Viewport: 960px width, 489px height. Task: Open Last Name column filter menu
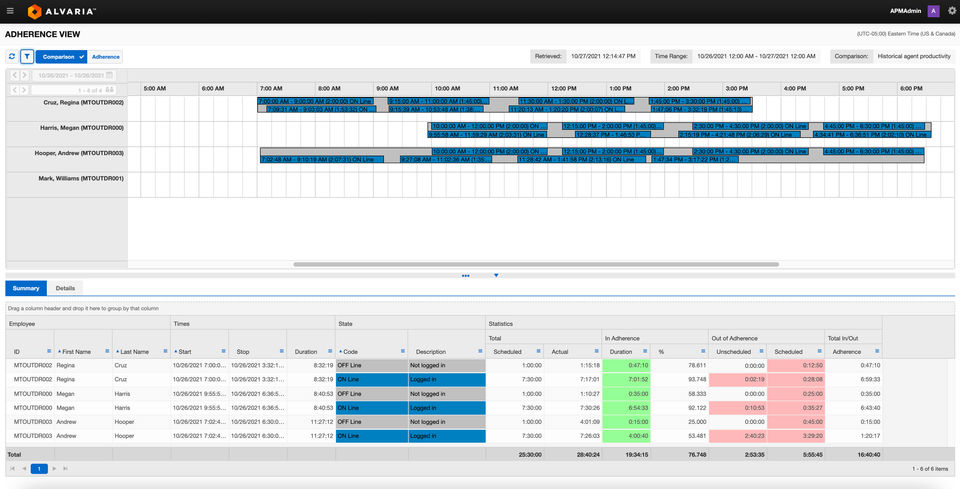(165, 351)
